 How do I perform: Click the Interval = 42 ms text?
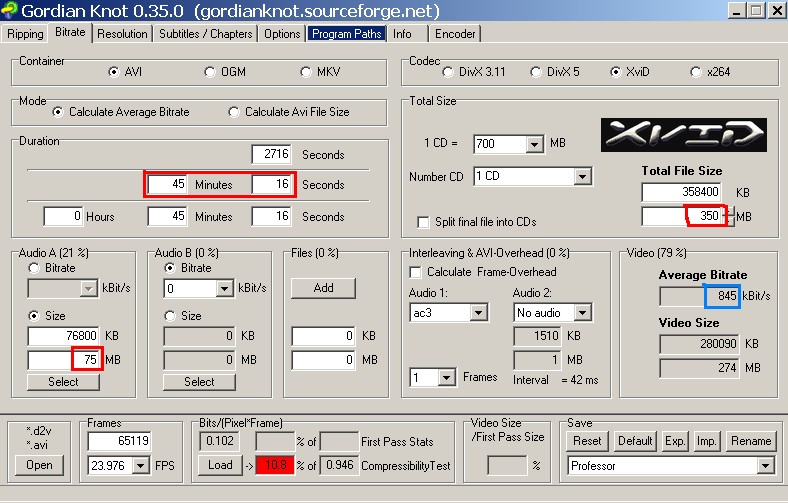555,380
